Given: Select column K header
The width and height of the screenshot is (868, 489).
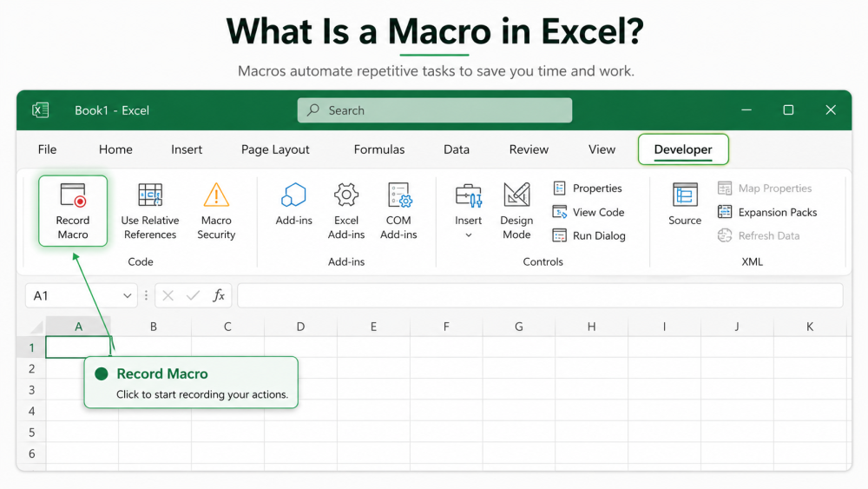Looking at the screenshot, I should [810, 327].
